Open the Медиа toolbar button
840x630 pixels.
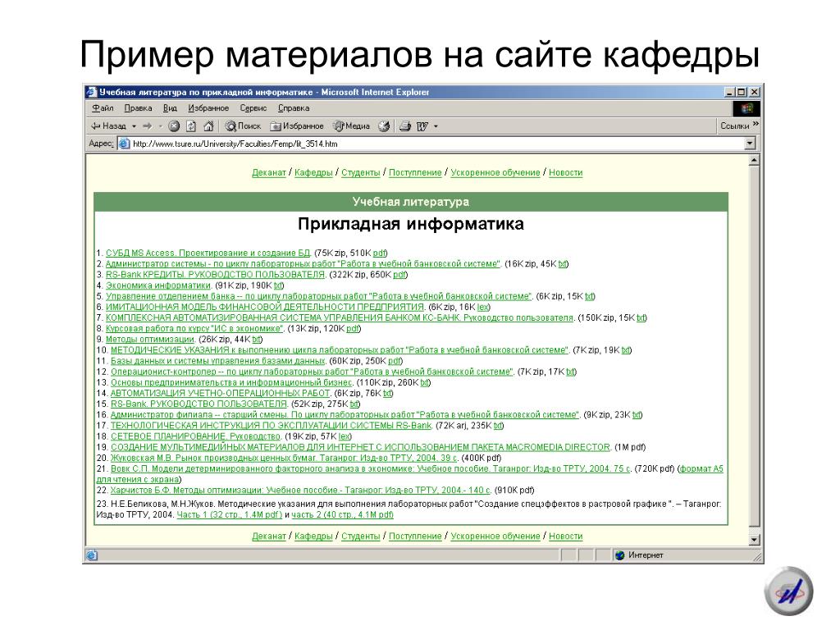click(x=351, y=126)
